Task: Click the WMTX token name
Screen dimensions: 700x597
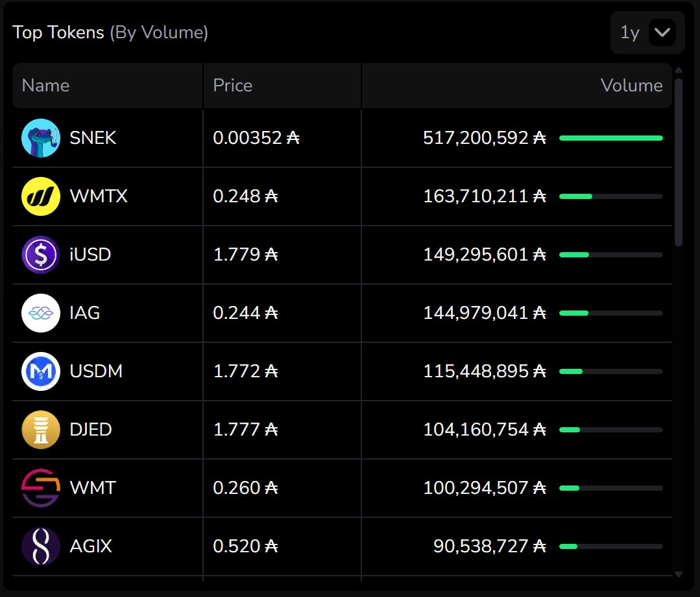Action: pyautogui.click(x=99, y=196)
